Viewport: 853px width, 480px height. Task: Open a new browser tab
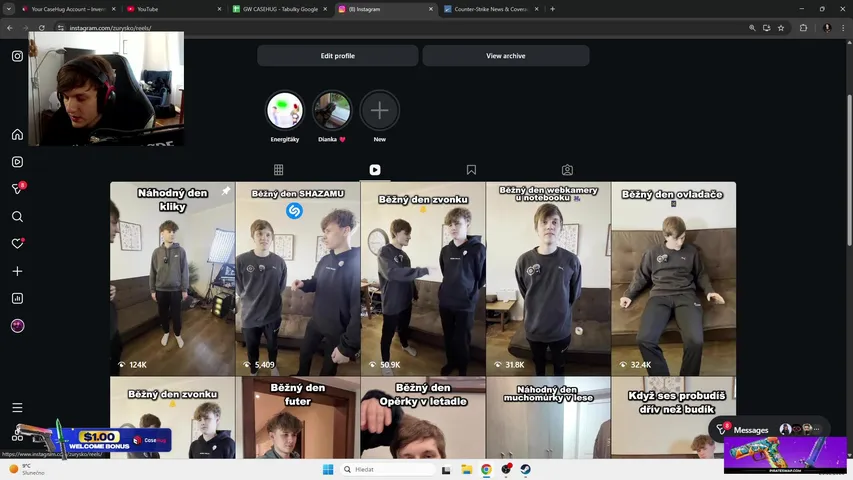pos(552,9)
